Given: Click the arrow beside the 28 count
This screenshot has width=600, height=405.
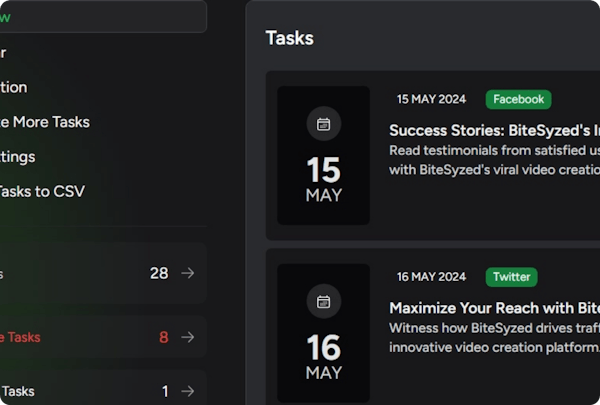Looking at the screenshot, I should tap(188, 273).
